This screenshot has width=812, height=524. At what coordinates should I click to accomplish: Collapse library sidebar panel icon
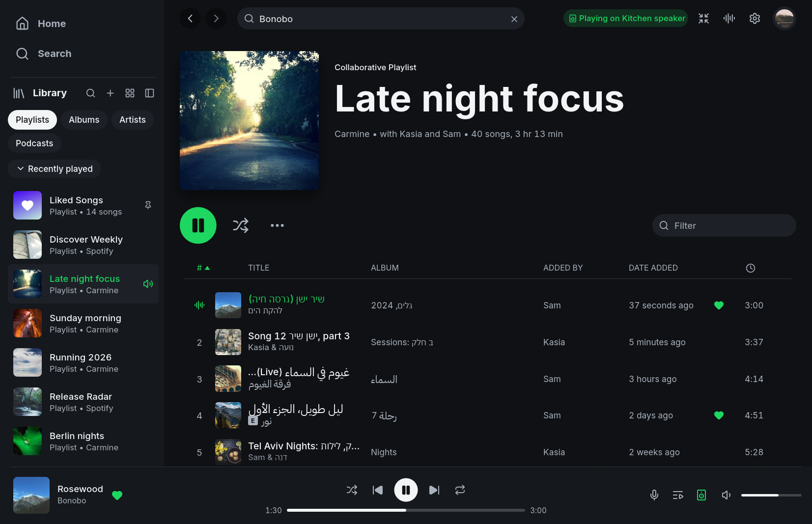pos(149,93)
